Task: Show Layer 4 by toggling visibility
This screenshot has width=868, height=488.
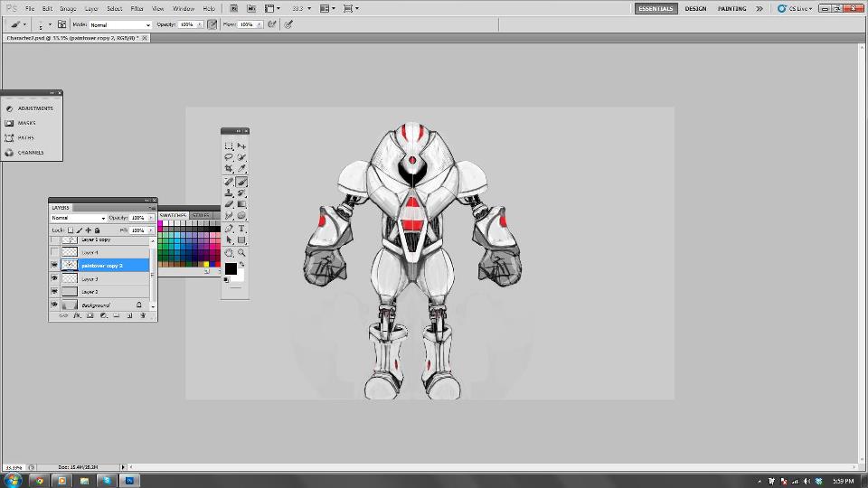Action: 54,252
